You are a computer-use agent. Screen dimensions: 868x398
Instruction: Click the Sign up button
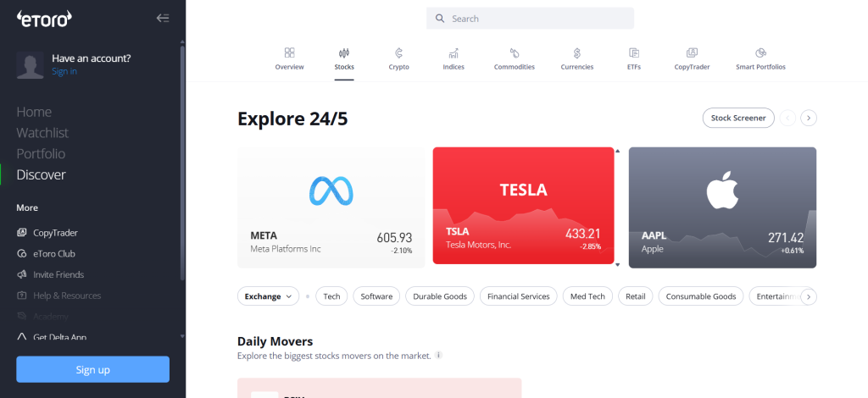92,369
